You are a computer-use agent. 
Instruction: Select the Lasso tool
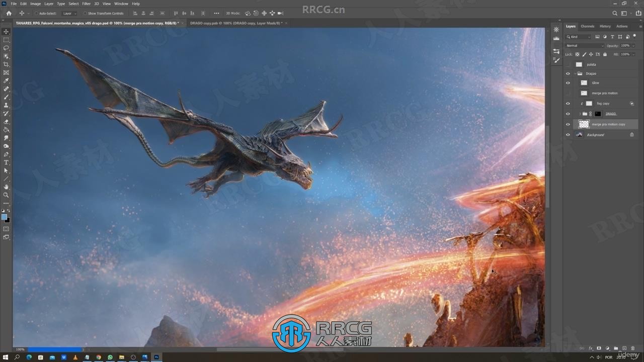pyautogui.click(x=6, y=48)
